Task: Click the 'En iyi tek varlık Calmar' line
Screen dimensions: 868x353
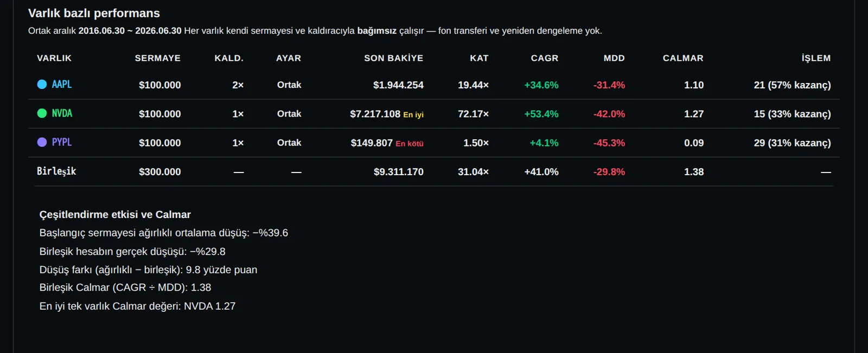Action: (137, 306)
